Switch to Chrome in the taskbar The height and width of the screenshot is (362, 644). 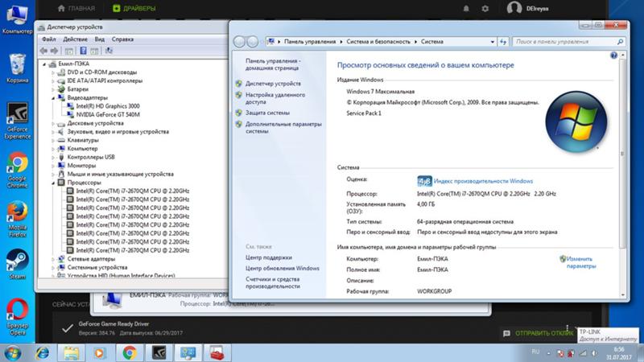130,353
